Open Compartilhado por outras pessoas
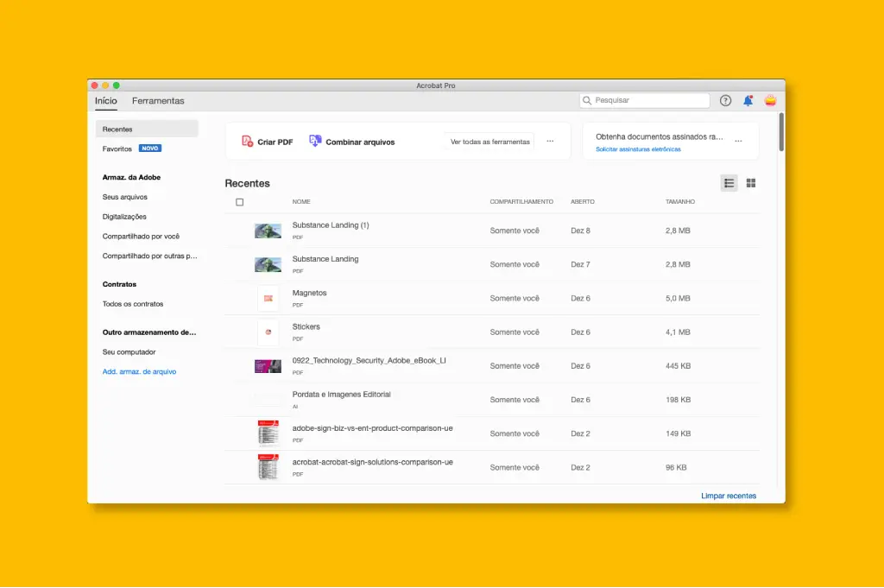 click(149, 256)
